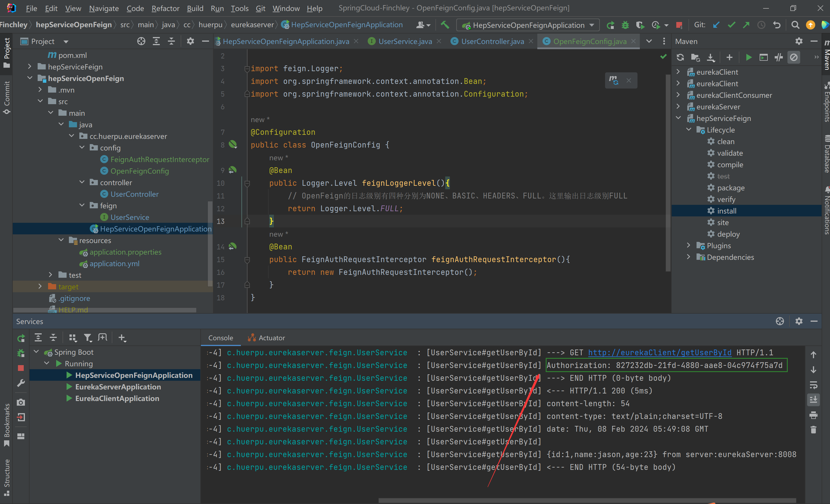Rerun HepServiceOpenFeignApplication from main toolbar
The height and width of the screenshot is (504, 830).
point(610,25)
